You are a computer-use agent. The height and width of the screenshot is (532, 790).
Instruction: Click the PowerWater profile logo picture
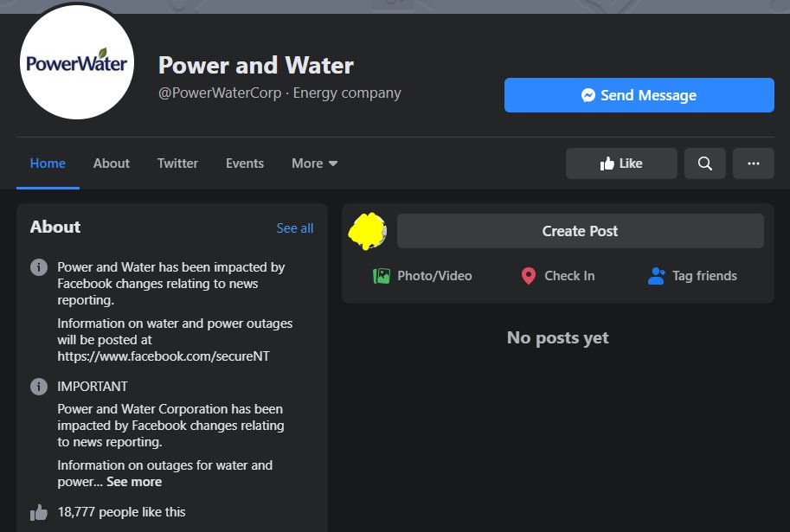pyautogui.click(x=77, y=62)
